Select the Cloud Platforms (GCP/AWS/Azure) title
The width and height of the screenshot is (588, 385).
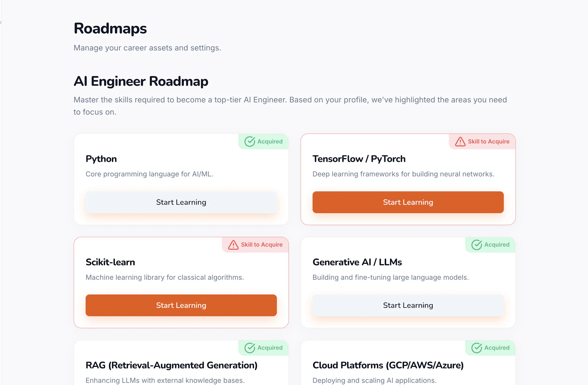coord(388,365)
